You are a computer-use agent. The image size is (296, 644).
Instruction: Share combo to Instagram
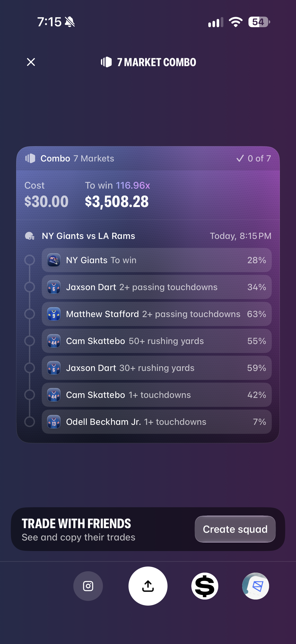click(88, 586)
